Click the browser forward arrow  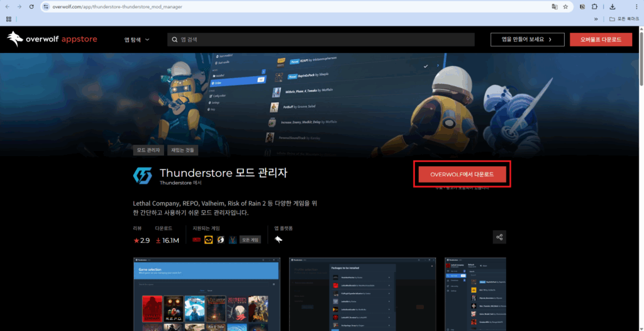pyautogui.click(x=19, y=6)
